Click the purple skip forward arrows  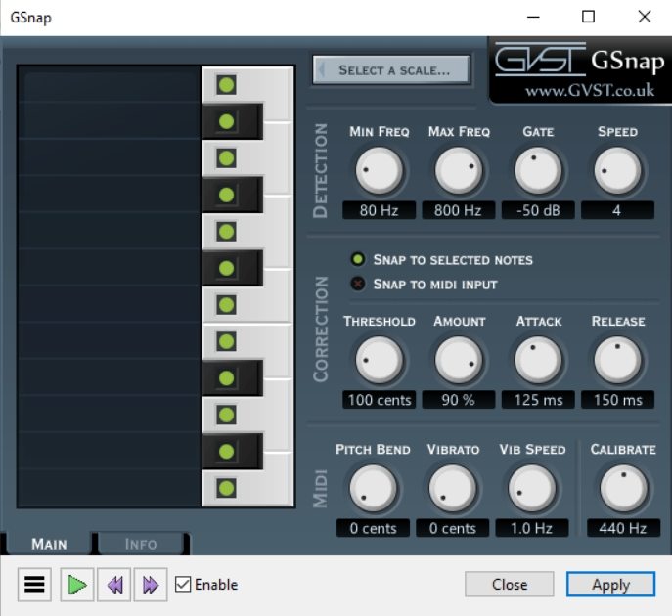tap(151, 585)
